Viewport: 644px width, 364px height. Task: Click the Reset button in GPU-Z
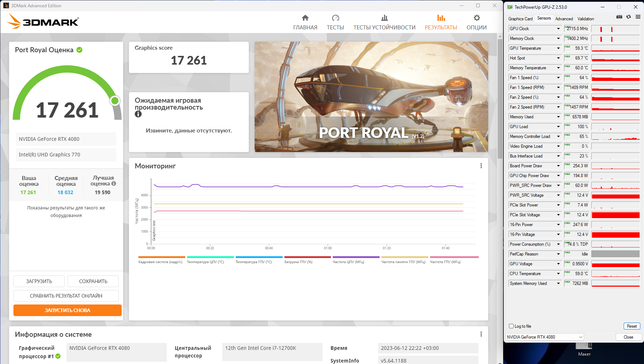point(632,326)
